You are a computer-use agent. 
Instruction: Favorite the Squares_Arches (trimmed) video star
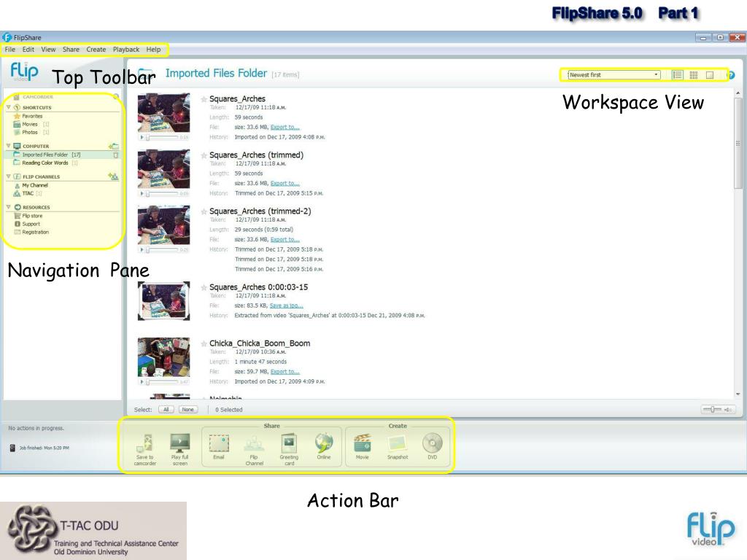click(204, 155)
